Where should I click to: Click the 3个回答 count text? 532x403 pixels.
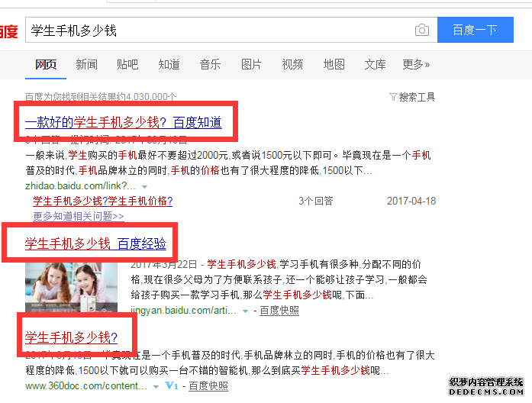(x=315, y=201)
